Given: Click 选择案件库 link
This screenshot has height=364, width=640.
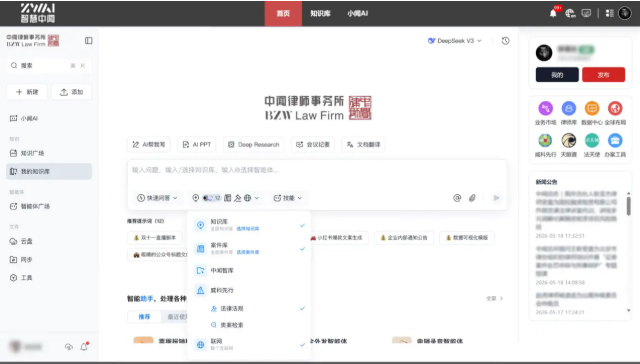Looking at the screenshot, I should tap(248, 253).
